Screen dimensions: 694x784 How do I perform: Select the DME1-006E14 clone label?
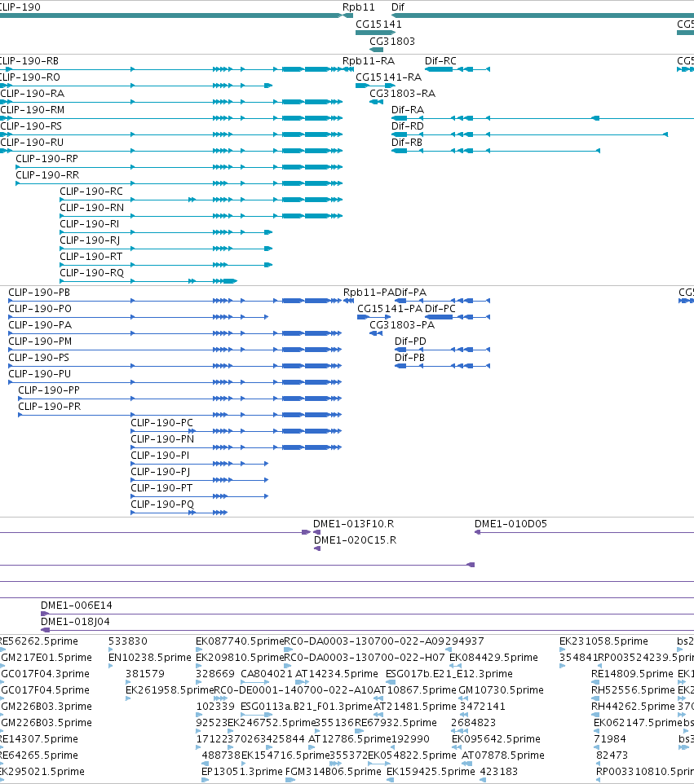(77, 605)
